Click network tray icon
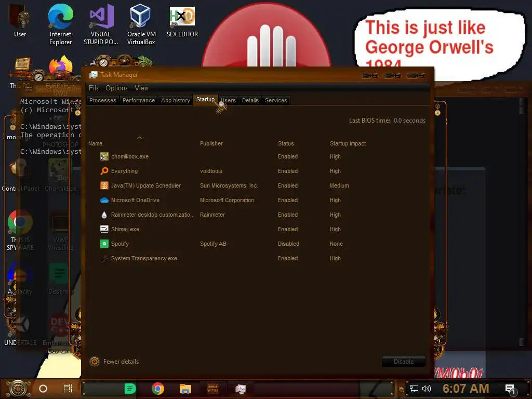The image size is (532, 399). click(x=414, y=389)
